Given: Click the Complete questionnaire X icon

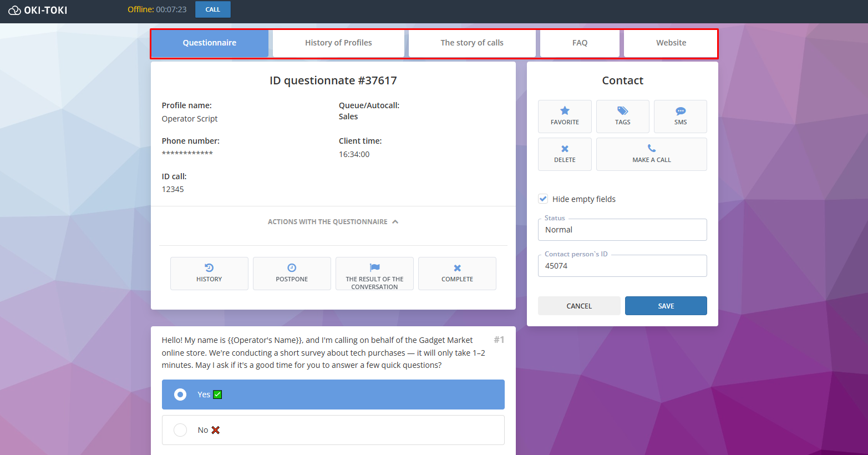Looking at the screenshot, I should [457, 268].
